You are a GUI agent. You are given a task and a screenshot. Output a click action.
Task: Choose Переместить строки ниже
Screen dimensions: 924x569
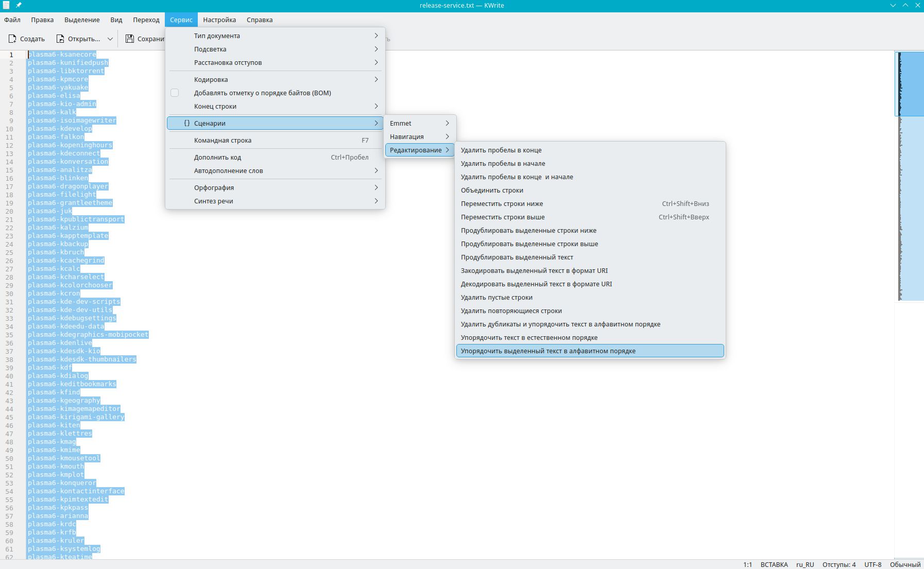coord(590,204)
